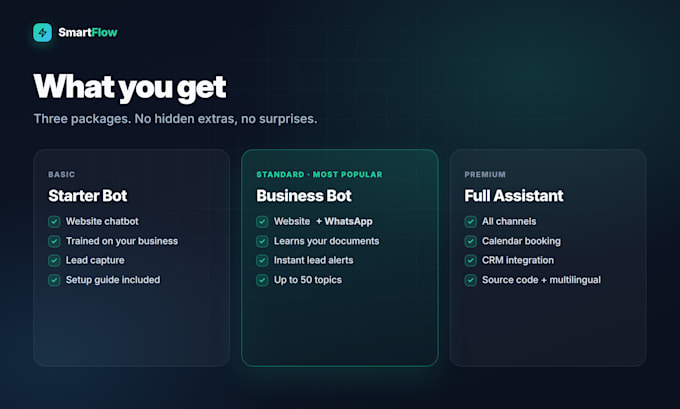
Task: Click the Website + WhatsApp feature text
Action: pyautogui.click(x=323, y=221)
